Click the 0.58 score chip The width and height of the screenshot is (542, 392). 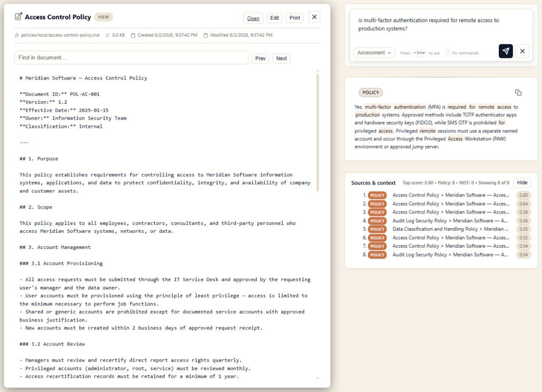tap(523, 212)
